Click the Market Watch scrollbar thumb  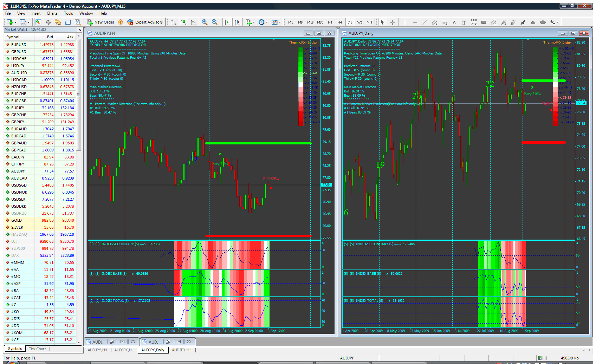click(79, 95)
